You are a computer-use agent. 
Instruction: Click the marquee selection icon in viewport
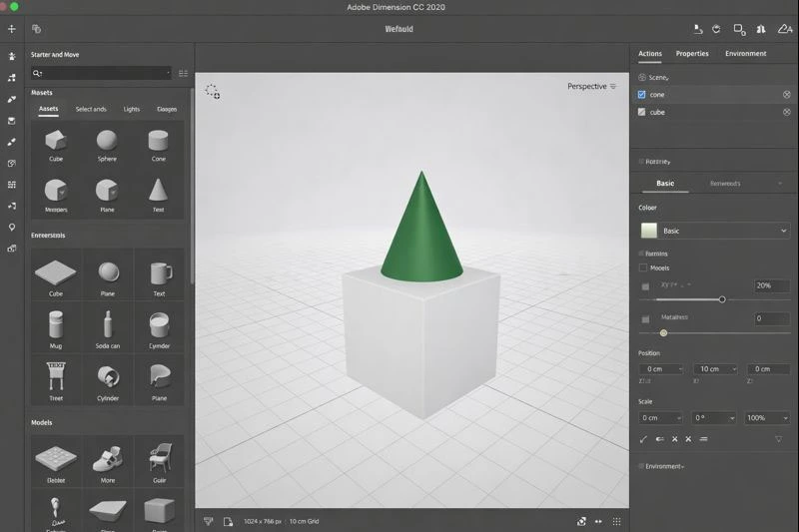[213, 91]
